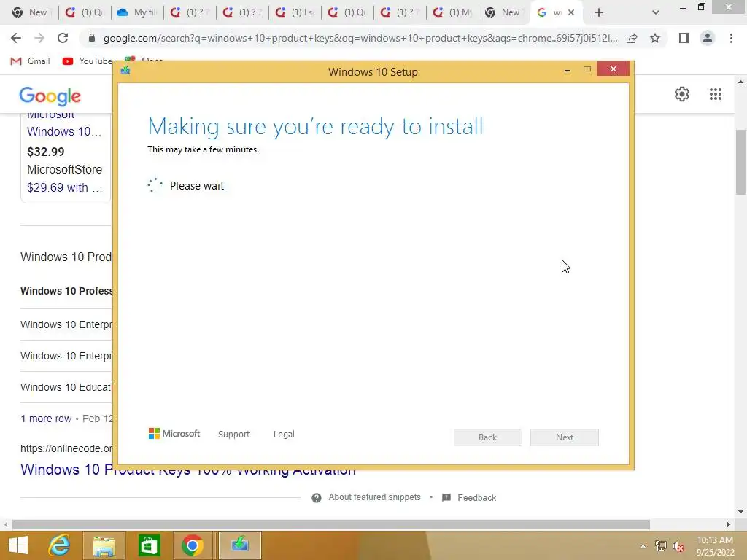The width and height of the screenshot is (747, 560).
Task: Select Windows 10 Setup taskbar button
Action: point(239,545)
